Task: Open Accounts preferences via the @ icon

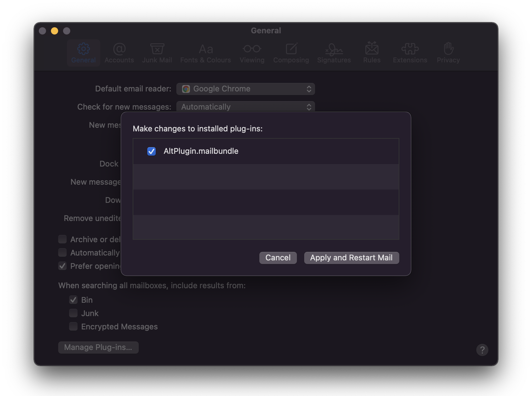Action: pos(119,49)
